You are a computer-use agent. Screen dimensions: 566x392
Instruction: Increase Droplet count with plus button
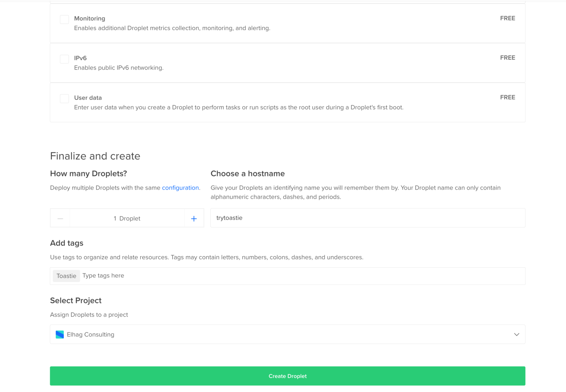[x=194, y=219]
